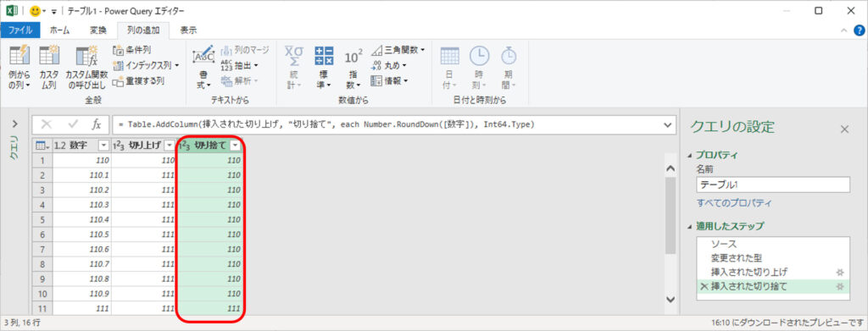Close the クエリの設定 pane
868x331 pixels.
tap(844, 130)
